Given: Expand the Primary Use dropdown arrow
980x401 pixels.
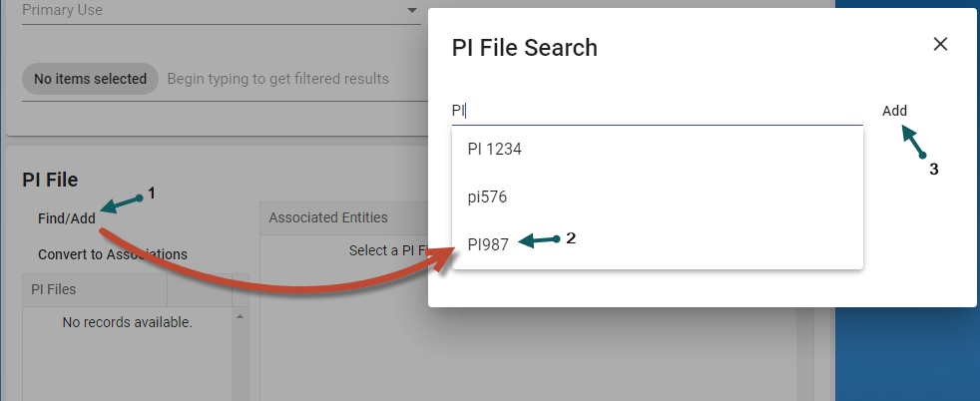Looking at the screenshot, I should (412, 11).
